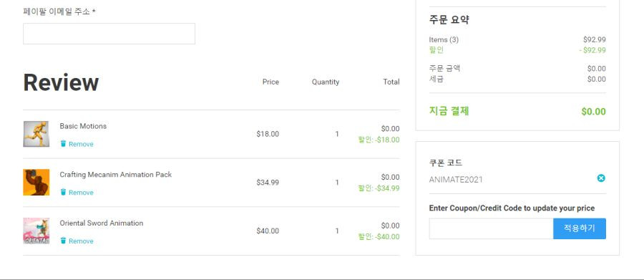The height and width of the screenshot is (280, 644).
Task: Click Remove link under Oriental Sword Animation
Action: click(81, 241)
